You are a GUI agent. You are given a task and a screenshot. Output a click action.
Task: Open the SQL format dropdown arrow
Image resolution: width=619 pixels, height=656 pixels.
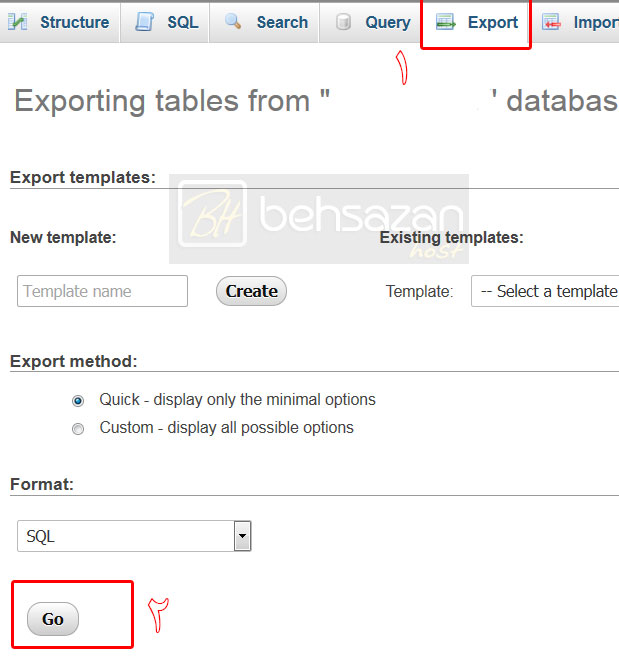pos(242,536)
